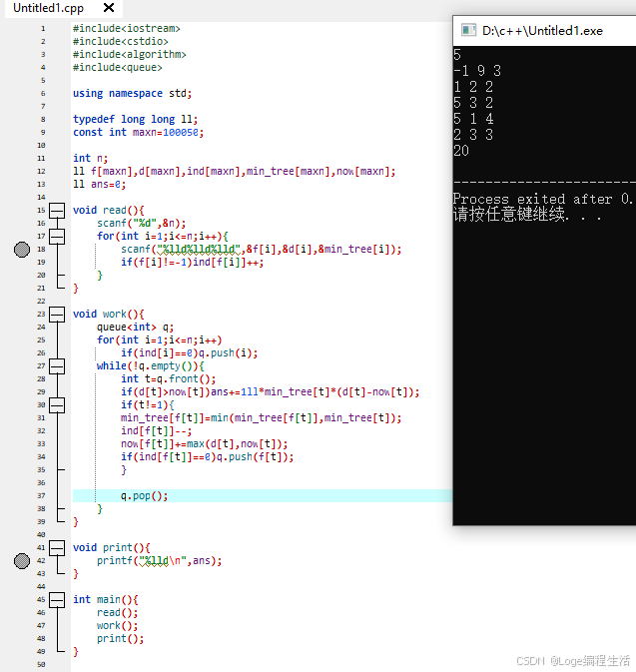This screenshot has width=636, height=672.
Task: Remove the breakpoint on line 42
Action: tap(22, 561)
